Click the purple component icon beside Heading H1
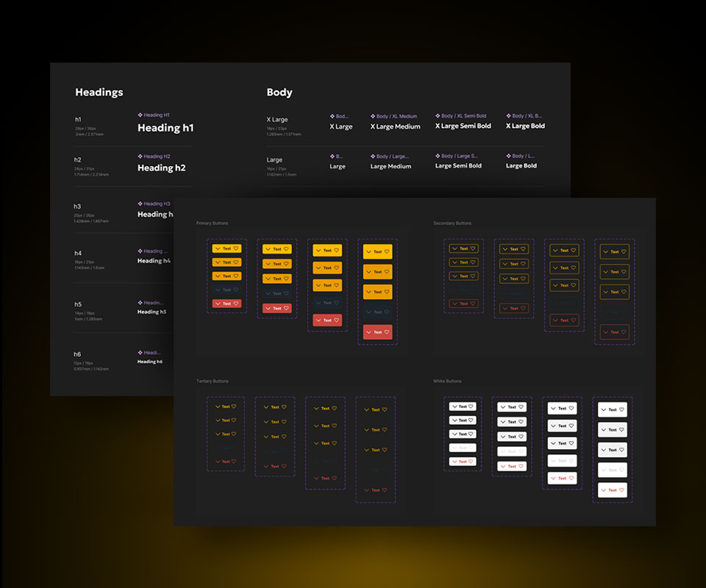This screenshot has height=588, width=706. [140, 115]
